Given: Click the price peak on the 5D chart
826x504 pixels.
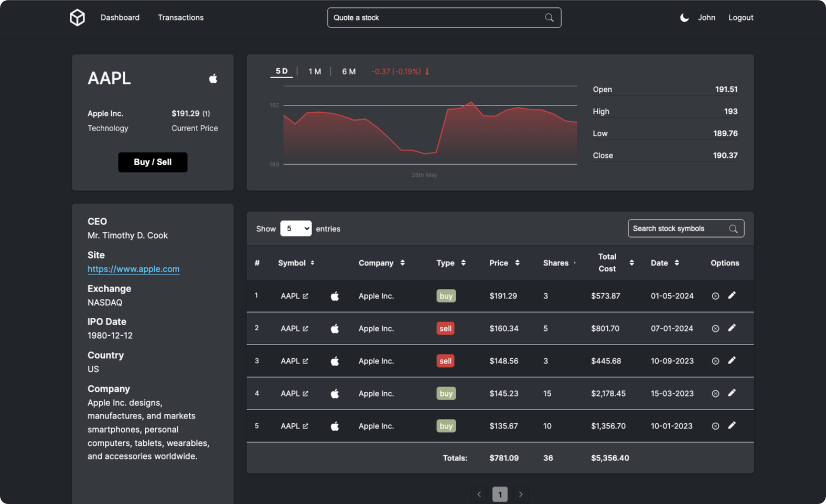Looking at the screenshot, I should [471, 102].
